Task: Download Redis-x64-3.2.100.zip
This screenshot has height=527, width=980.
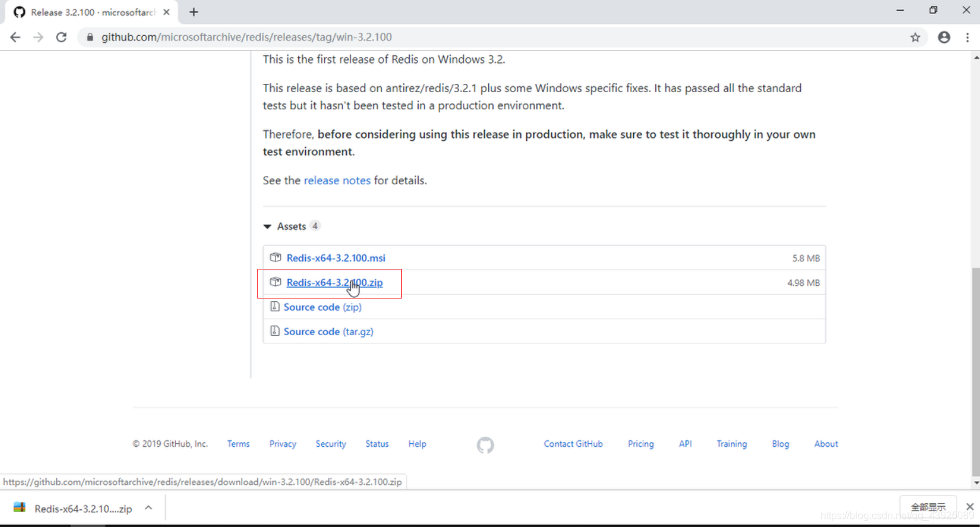Action: 334,283
